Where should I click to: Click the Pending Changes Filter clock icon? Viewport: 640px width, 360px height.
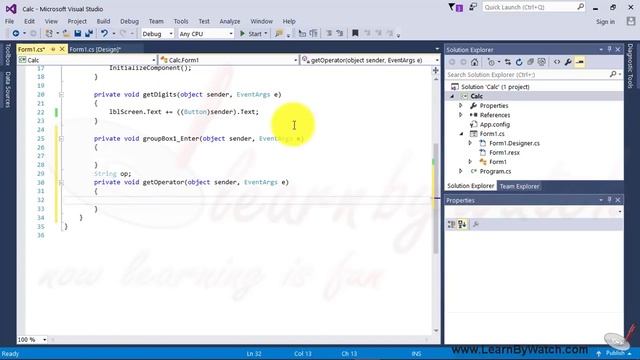click(491, 62)
